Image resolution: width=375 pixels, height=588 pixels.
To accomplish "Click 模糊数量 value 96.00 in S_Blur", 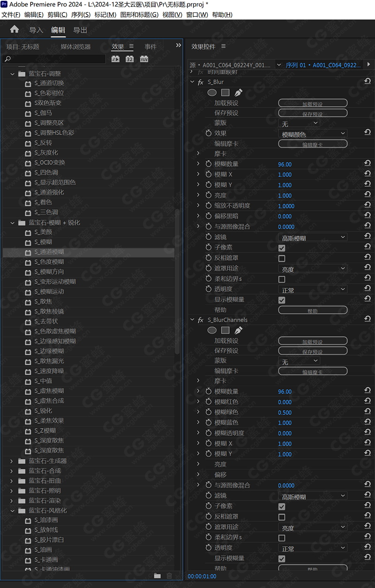I will point(285,164).
